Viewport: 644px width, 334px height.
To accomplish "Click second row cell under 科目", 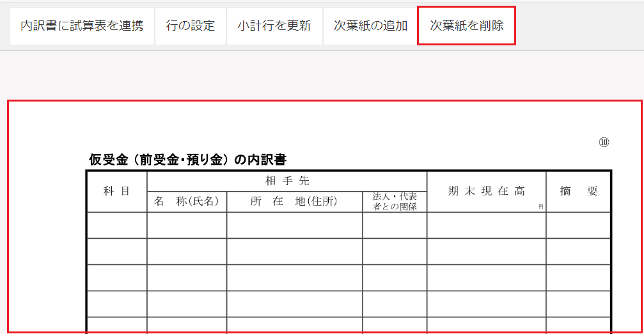I will (x=117, y=252).
